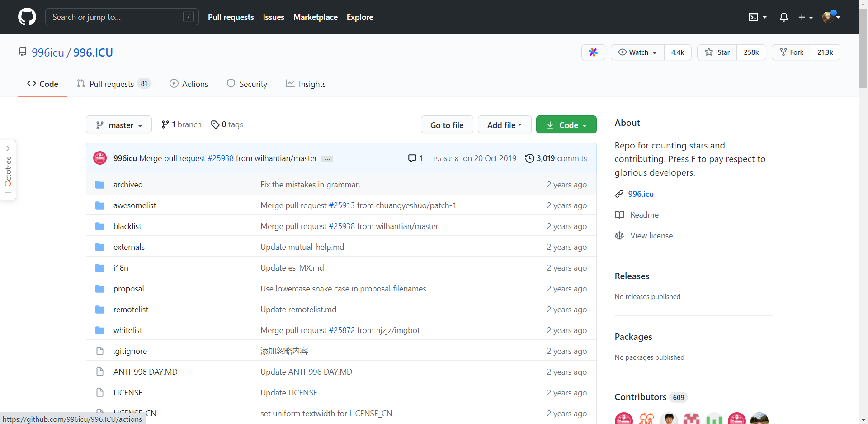This screenshot has width=868, height=424.
Task: Click the externals folder icon
Action: point(100,247)
